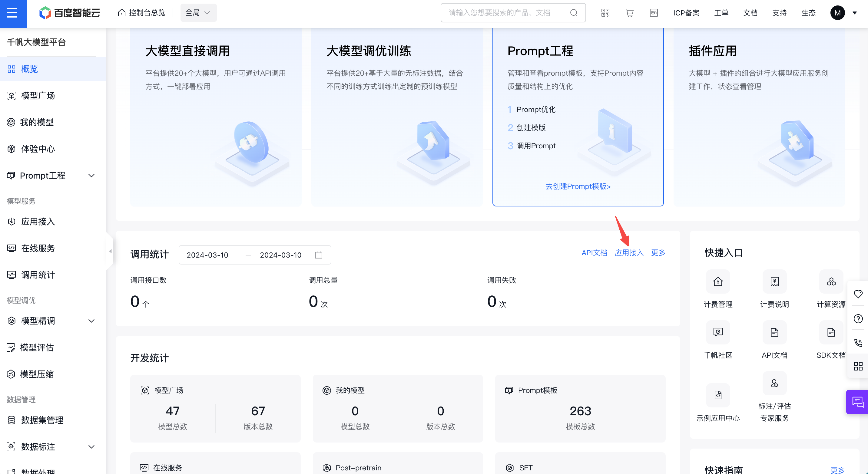
Task: Open the shopping cart icon
Action: tap(629, 13)
